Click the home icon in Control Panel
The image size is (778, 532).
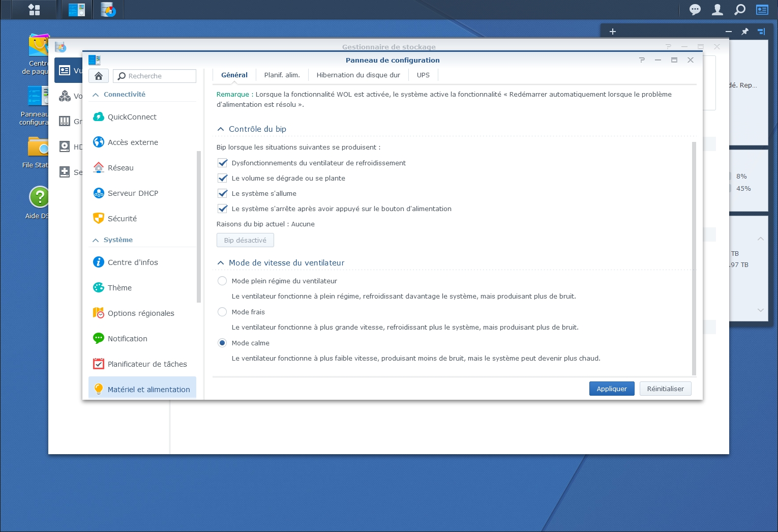click(99, 76)
